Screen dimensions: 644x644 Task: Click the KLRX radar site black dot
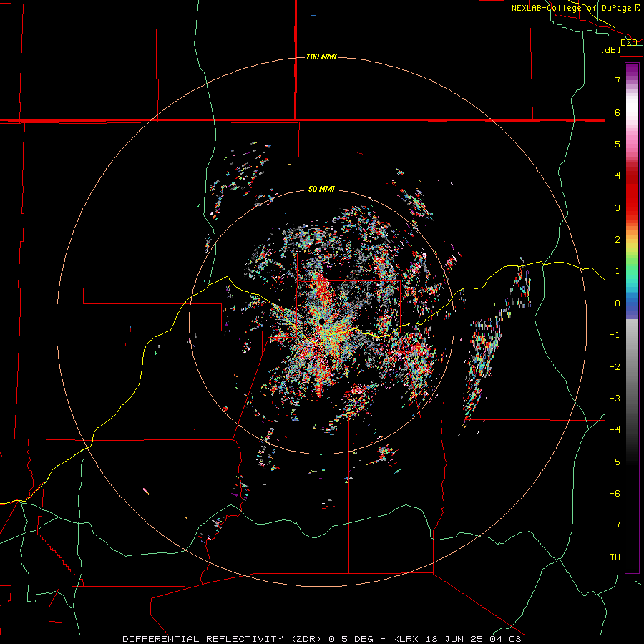click(321, 321)
